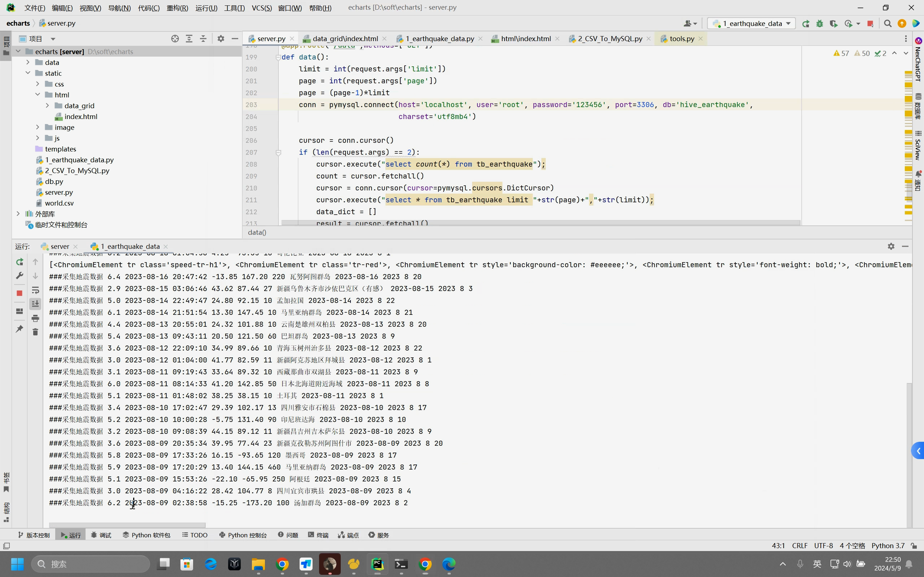Screen dimensions: 924x577
Task: Collapse the static folder
Action: (x=28, y=73)
